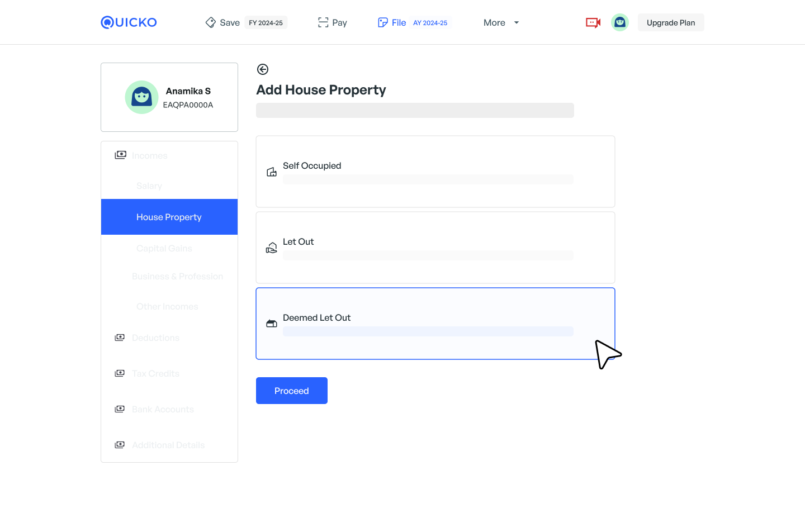Select the Self Occupied option
This screenshot has height=532, width=805.
(435, 172)
